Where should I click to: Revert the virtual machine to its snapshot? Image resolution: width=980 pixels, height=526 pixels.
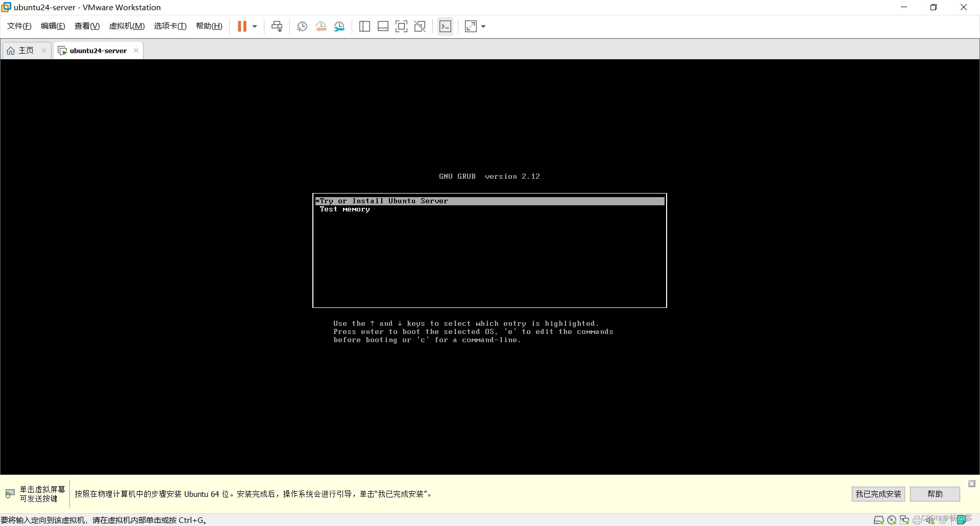point(321,26)
